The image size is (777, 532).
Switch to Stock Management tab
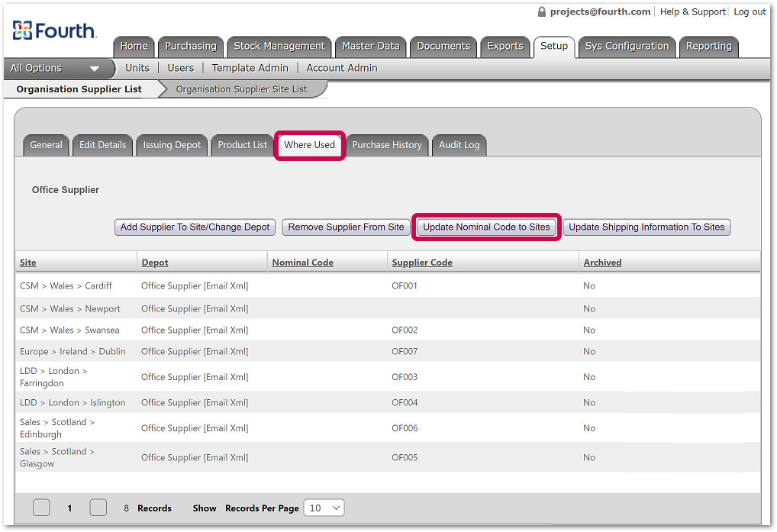click(279, 47)
